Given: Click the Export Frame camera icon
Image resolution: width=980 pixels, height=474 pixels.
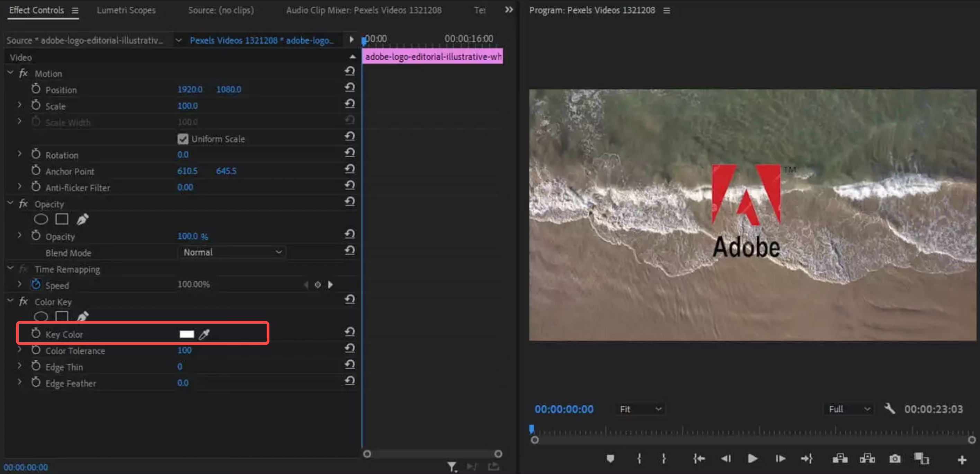Looking at the screenshot, I should point(895,459).
